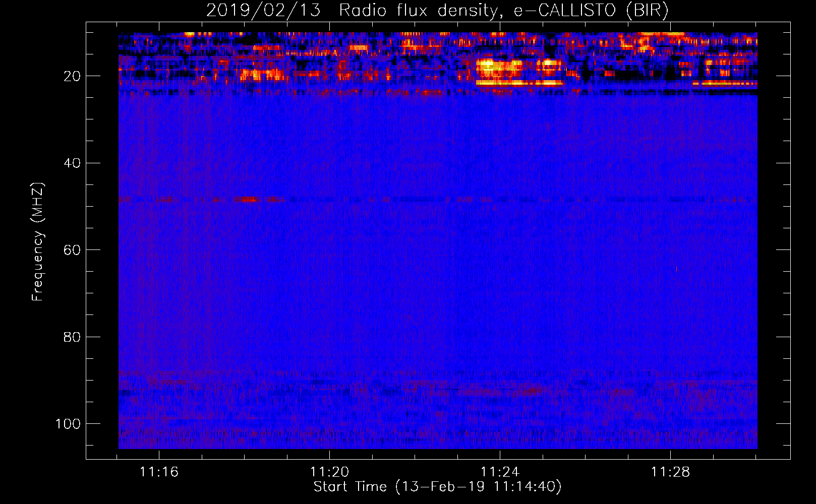Viewport: 816px width, 504px height.
Task: Click the 40 frequency tick label
Action: pyautogui.click(x=72, y=163)
